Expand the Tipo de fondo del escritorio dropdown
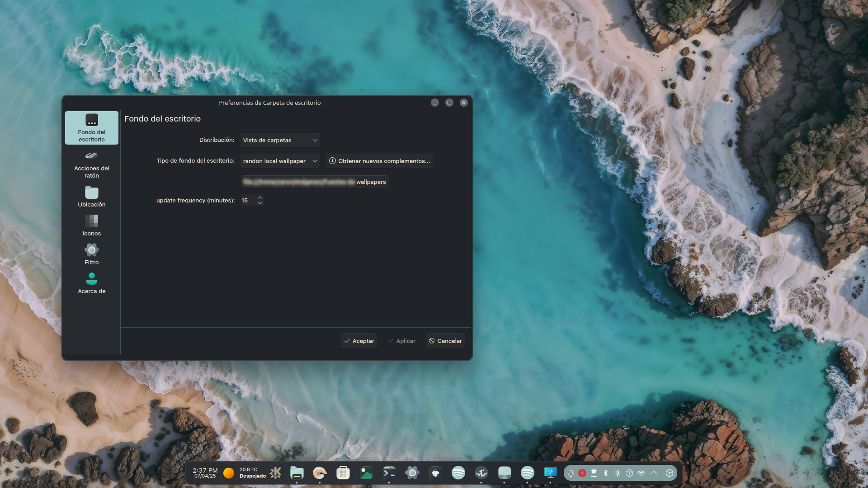Image resolution: width=868 pixels, height=488 pixels. (280, 161)
